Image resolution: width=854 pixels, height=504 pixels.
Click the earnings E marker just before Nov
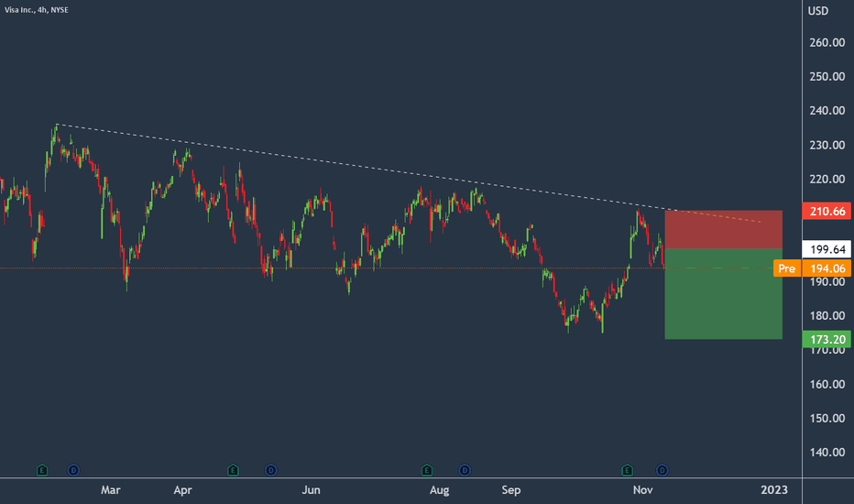point(628,470)
